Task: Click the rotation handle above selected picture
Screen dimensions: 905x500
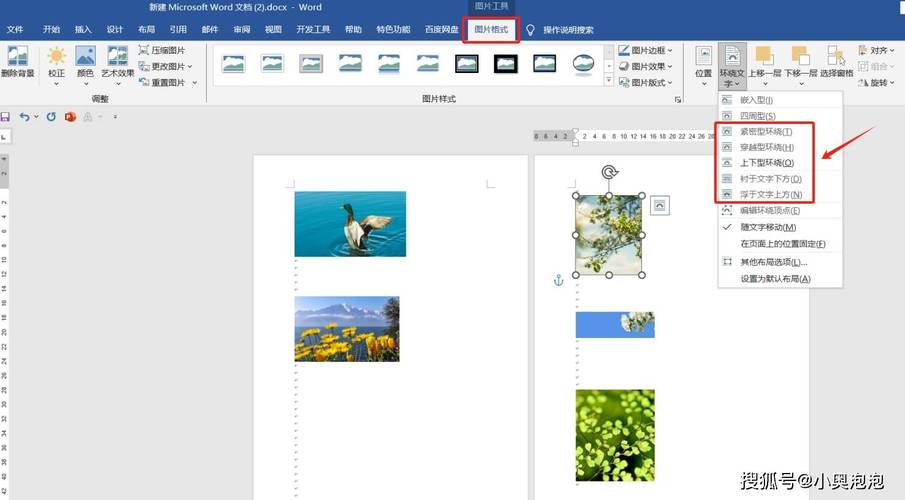Action: tap(609, 171)
